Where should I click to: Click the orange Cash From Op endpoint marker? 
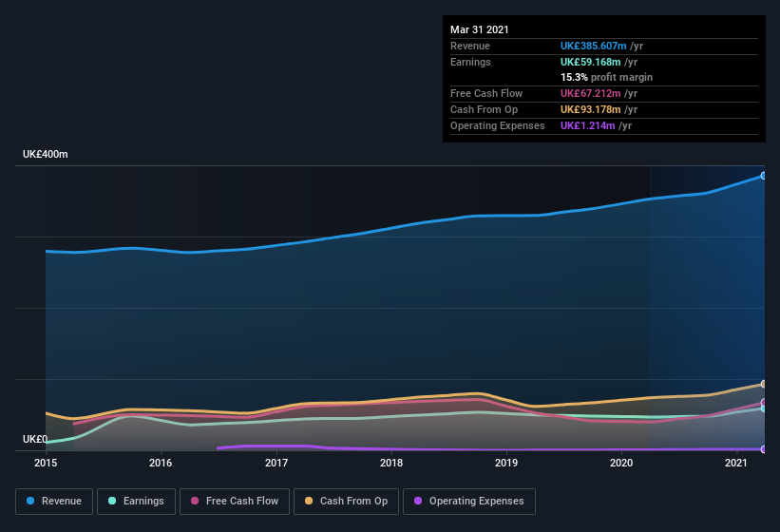pos(764,384)
